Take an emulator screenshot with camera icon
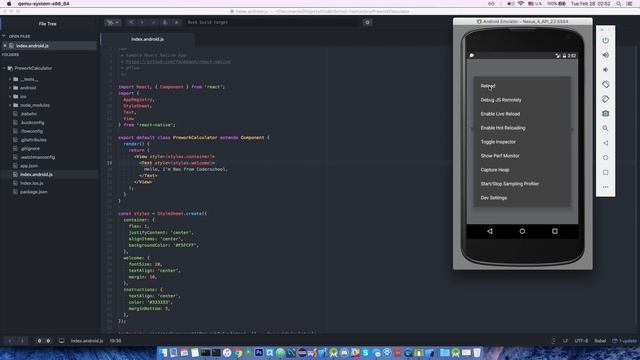This screenshot has height=360, width=640. 606,113
